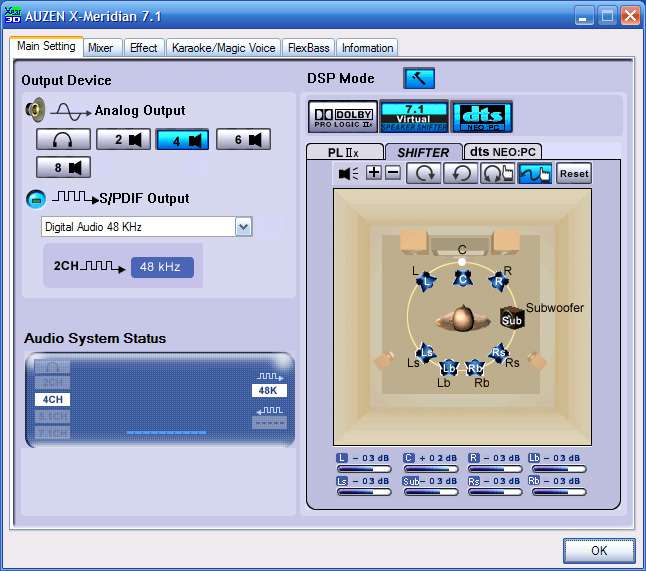Viewport: 646px width, 571px height.
Task: Adjust the Sub channel volume slider
Action: [431, 492]
